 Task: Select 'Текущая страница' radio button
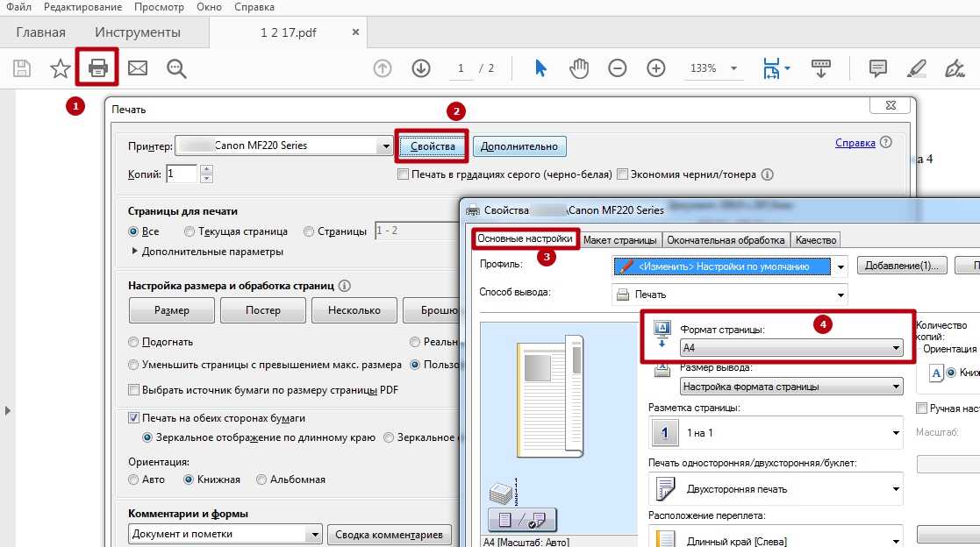click(x=190, y=231)
